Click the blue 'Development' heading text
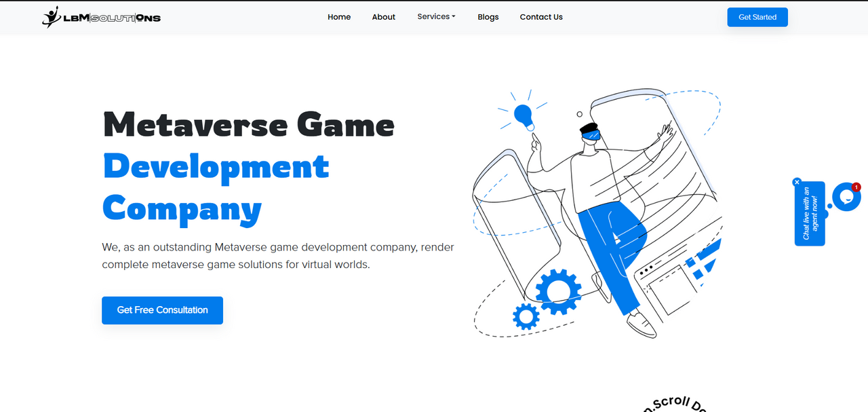This screenshot has height=412, width=868. [216, 167]
